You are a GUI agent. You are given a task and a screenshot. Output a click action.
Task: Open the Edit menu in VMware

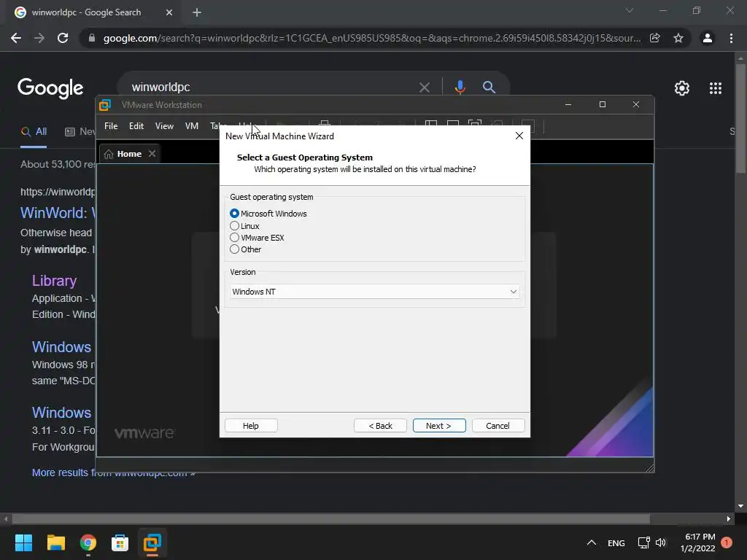pos(136,126)
